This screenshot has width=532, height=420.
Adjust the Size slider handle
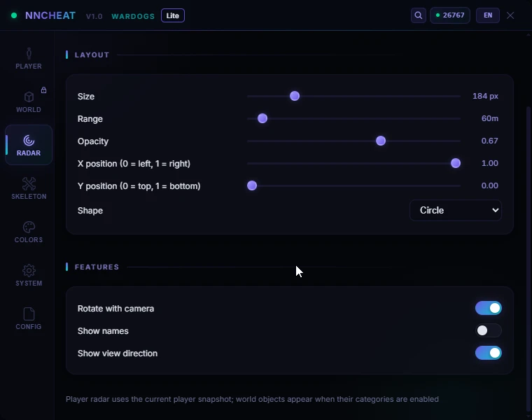295,96
